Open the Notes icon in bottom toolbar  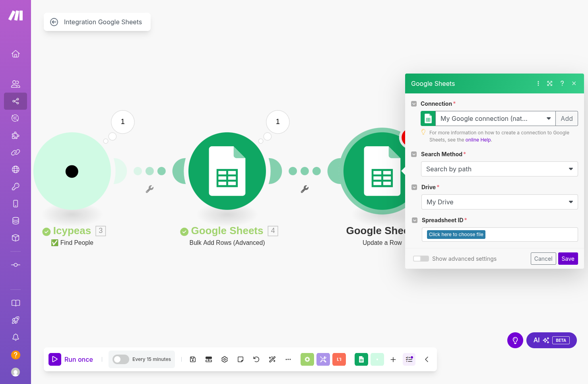pyautogui.click(x=241, y=359)
